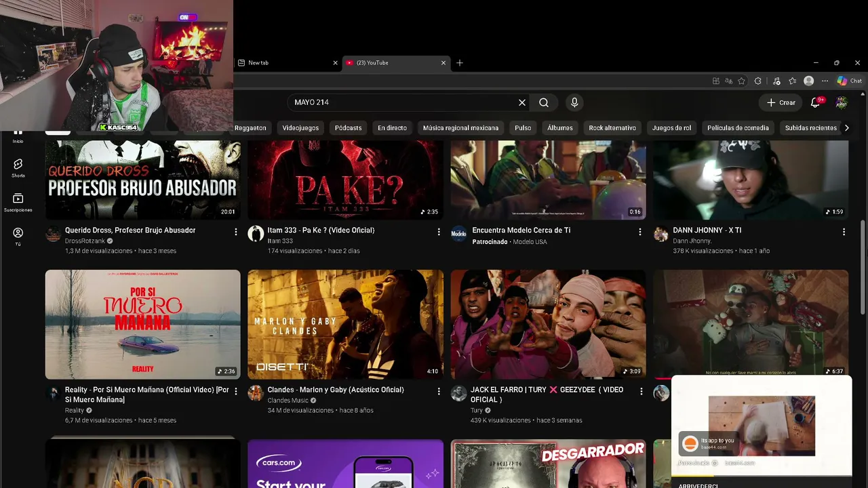Open more options for Querido Dross video
868x488 pixels.
pos(236,232)
